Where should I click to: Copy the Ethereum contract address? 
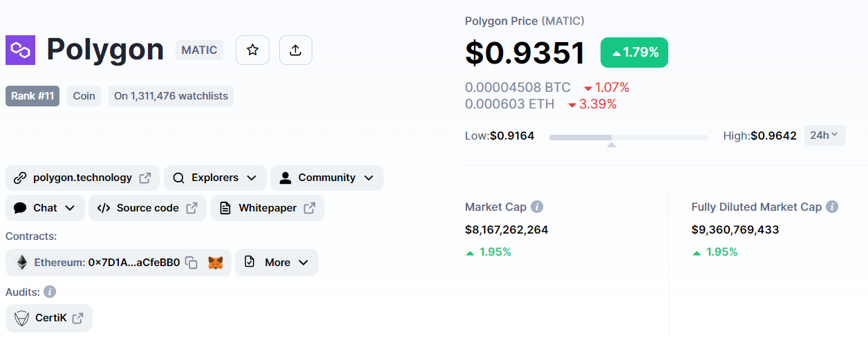tap(192, 263)
